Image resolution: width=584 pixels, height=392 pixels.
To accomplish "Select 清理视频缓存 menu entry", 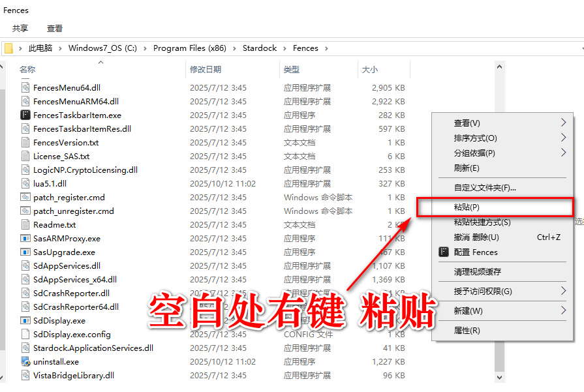I will point(502,272).
